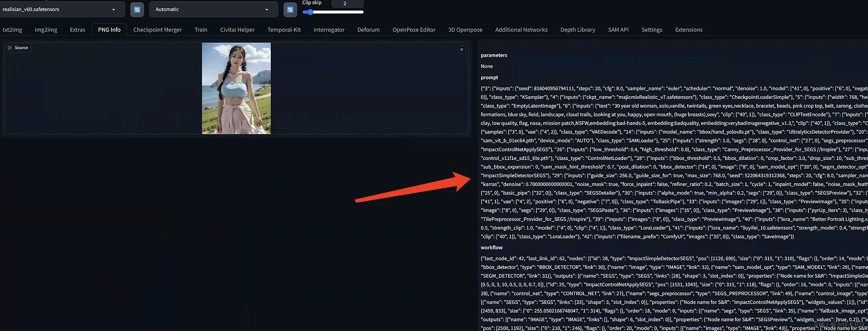Click the 'parameters' heading text
Viewport: 868px width, 331px height.
tap(493, 55)
